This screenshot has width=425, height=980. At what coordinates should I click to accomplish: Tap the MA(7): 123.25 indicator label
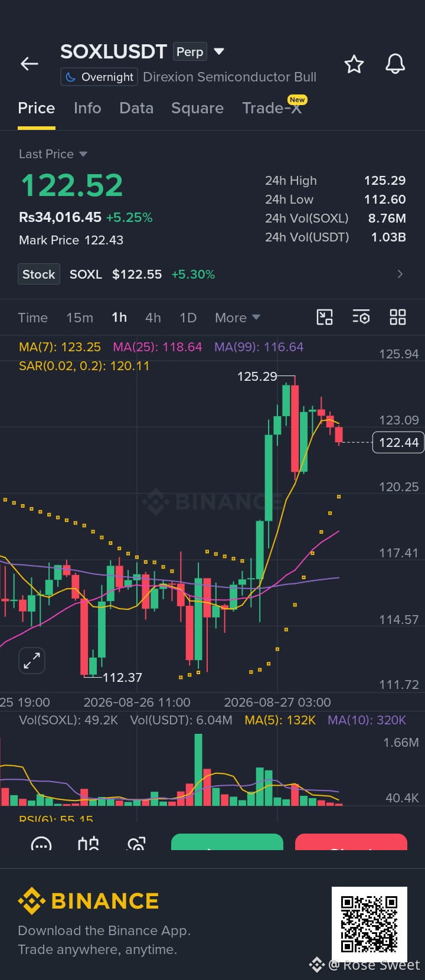pos(60,347)
